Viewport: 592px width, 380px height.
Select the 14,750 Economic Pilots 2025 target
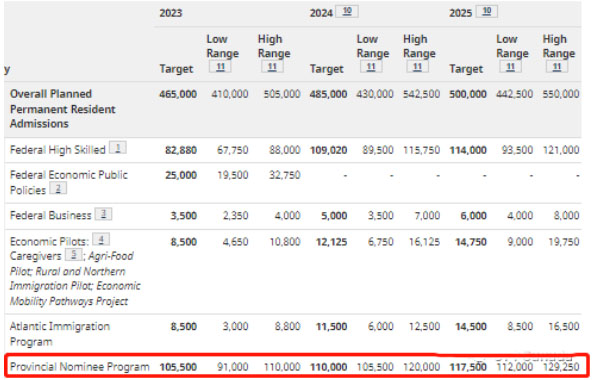pyautogui.click(x=471, y=242)
